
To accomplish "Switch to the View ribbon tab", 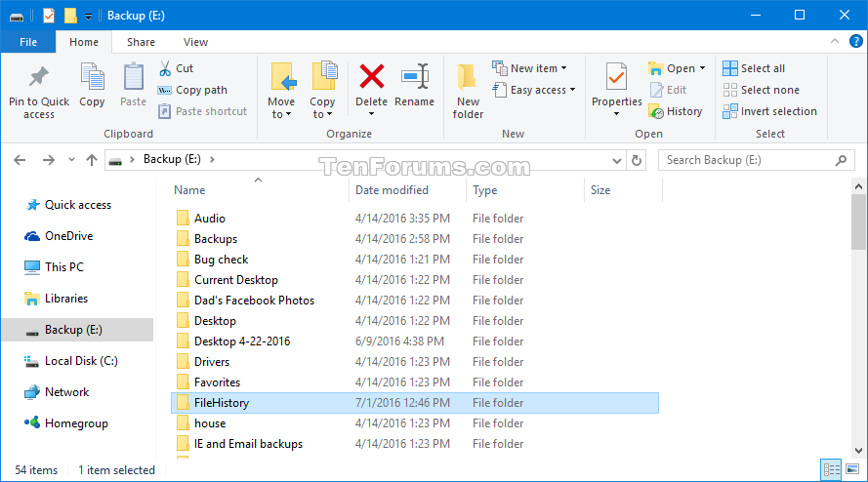I will [x=195, y=42].
